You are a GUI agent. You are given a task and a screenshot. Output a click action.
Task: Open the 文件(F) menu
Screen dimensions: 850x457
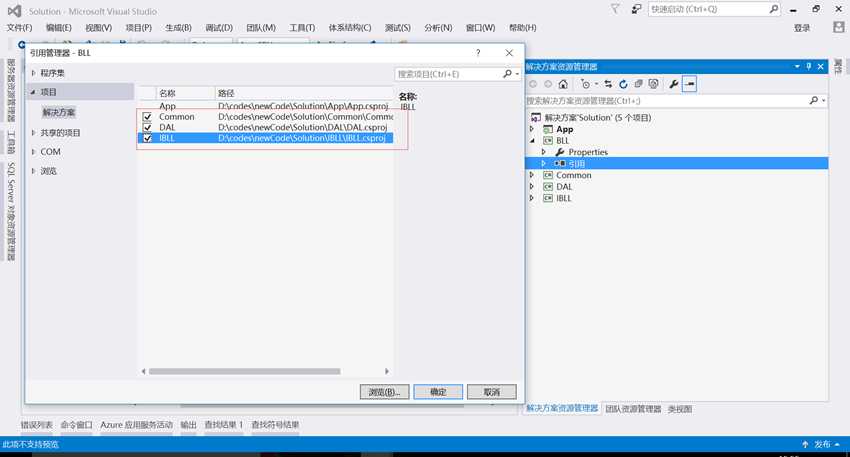click(x=20, y=28)
